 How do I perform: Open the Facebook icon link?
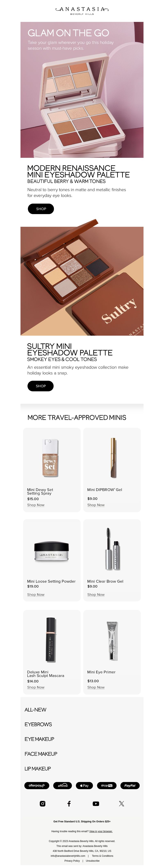pyautogui.click(x=69, y=804)
